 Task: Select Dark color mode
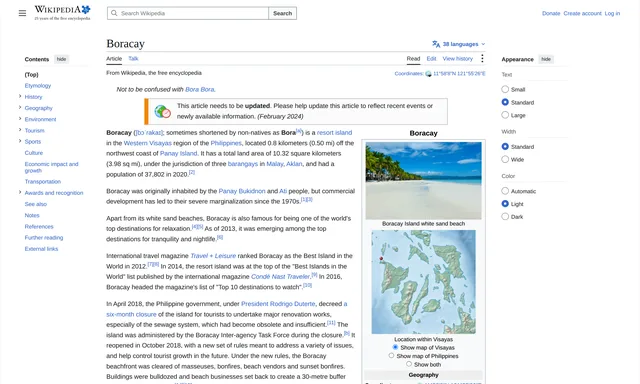505,216
